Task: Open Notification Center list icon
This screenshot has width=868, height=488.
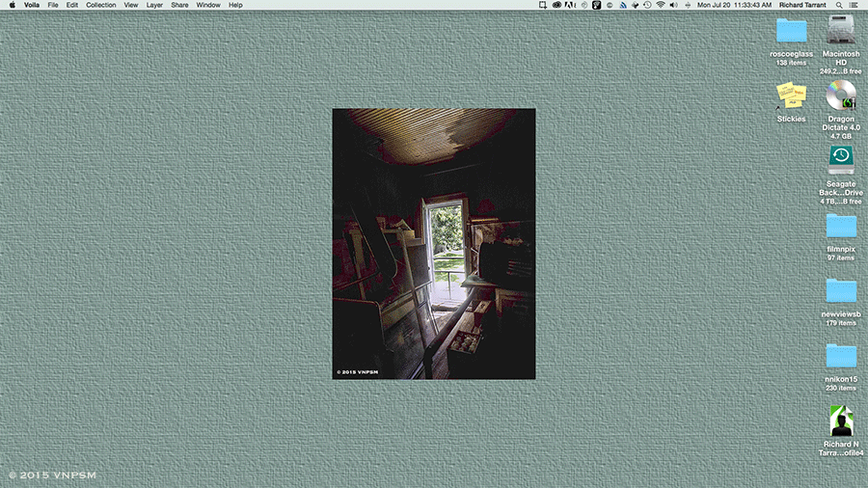Action: (853, 5)
